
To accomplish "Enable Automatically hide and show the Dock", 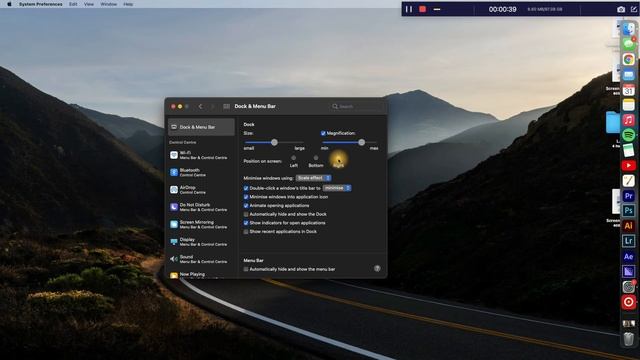I will point(246,214).
